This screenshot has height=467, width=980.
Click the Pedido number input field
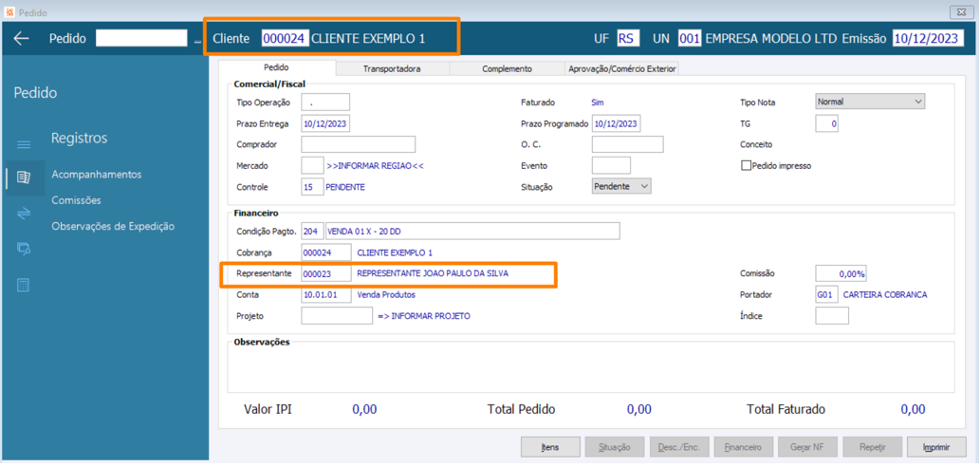point(142,38)
